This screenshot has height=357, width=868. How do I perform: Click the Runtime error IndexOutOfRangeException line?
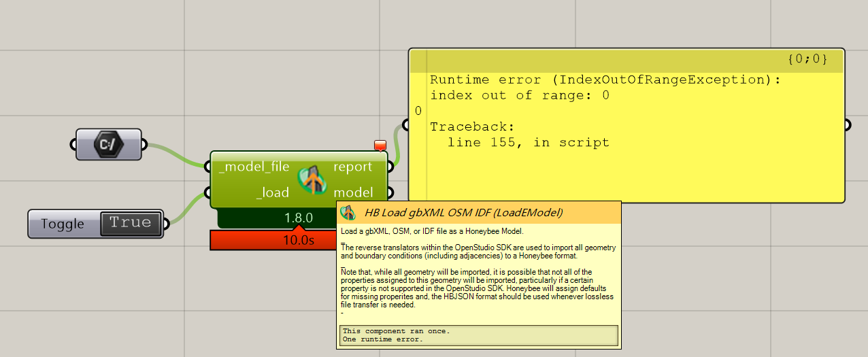pyautogui.click(x=605, y=80)
